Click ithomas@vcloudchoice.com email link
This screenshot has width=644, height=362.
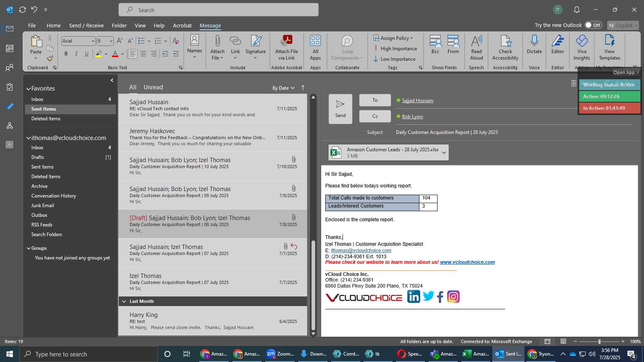(x=361, y=251)
